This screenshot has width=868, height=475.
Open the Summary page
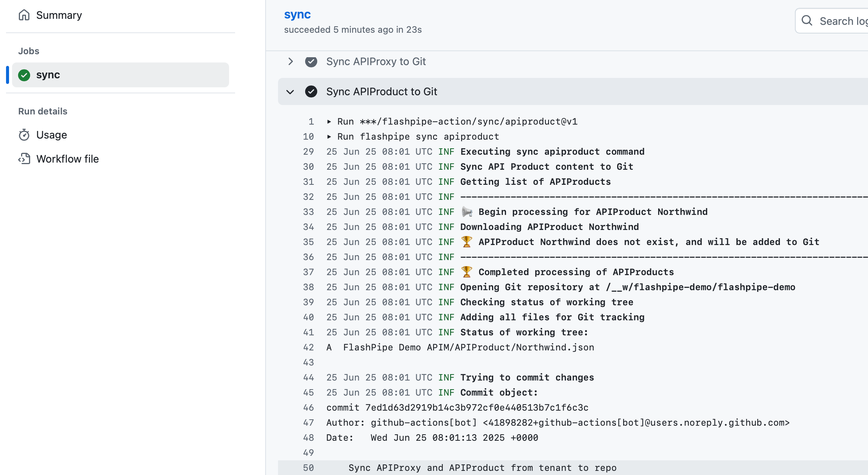click(59, 15)
